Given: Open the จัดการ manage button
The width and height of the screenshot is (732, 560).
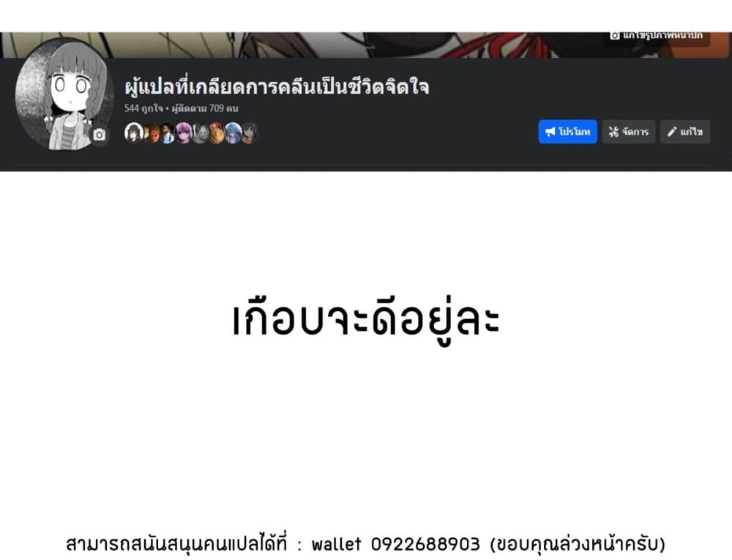Looking at the screenshot, I should (x=628, y=132).
